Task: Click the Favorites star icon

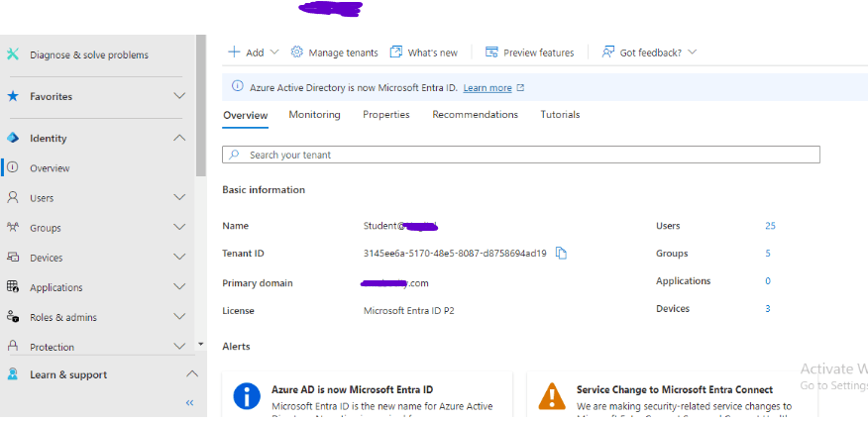Action: [13, 96]
